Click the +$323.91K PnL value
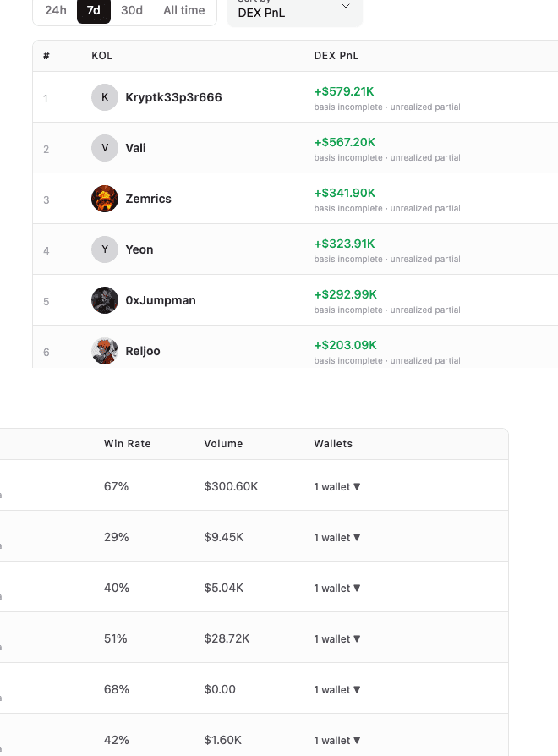The height and width of the screenshot is (756, 558). 344,244
